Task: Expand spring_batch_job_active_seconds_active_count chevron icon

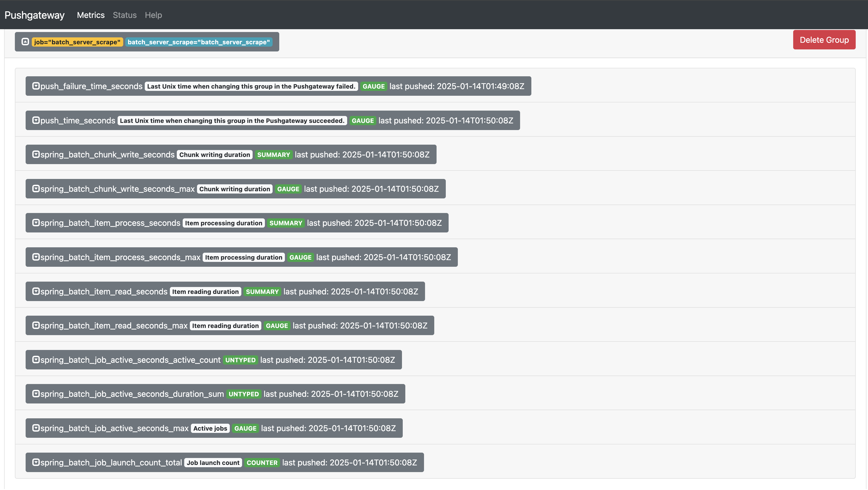Action: pyautogui.click(x=36, y=360)
